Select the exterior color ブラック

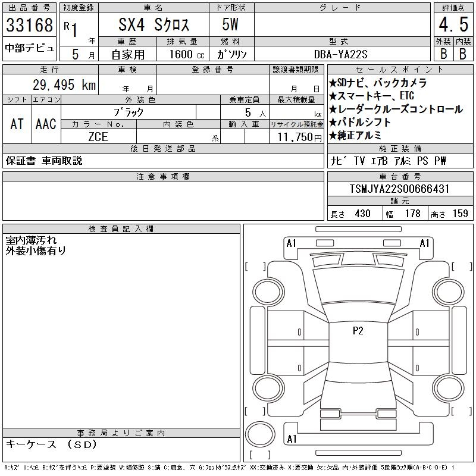coord(129,112)
